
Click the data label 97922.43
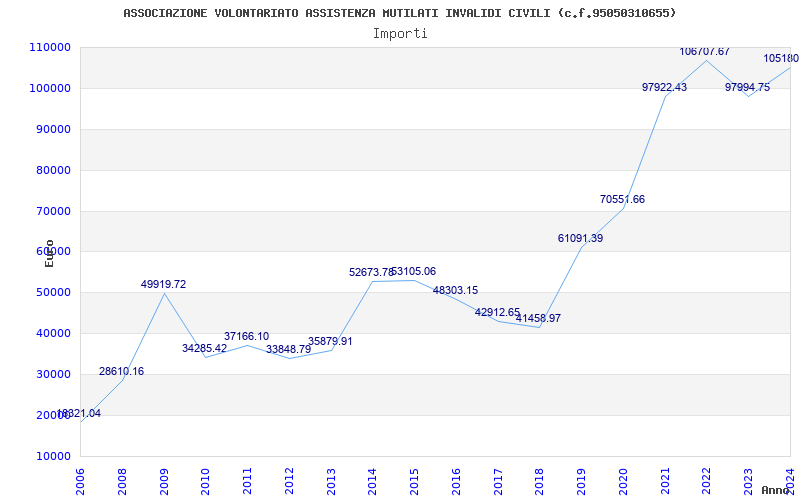click(x=664, y=87)
